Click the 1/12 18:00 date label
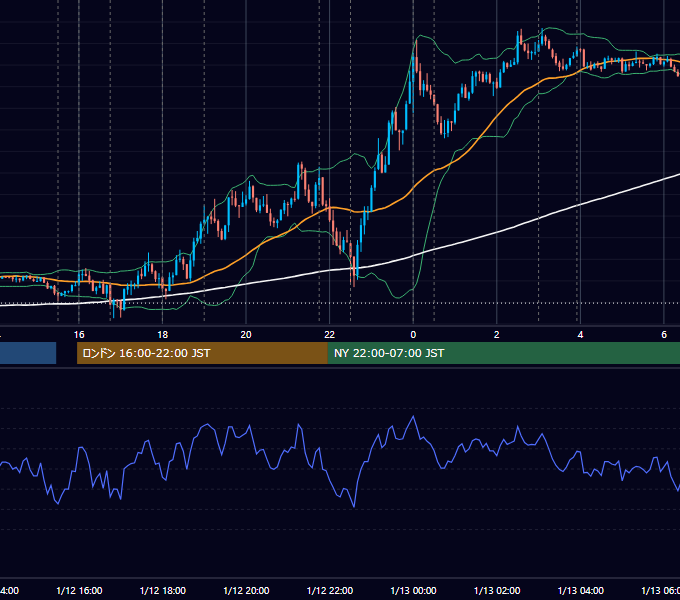 click(163, 590)
